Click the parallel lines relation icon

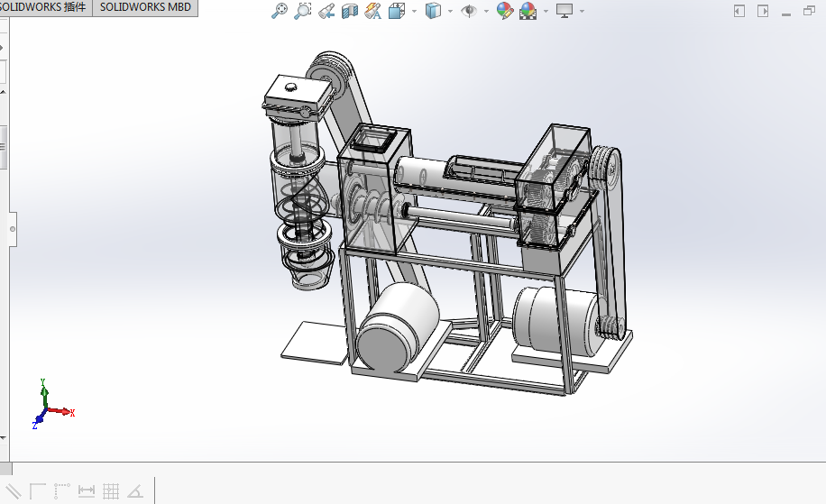(x=14, y=491)
